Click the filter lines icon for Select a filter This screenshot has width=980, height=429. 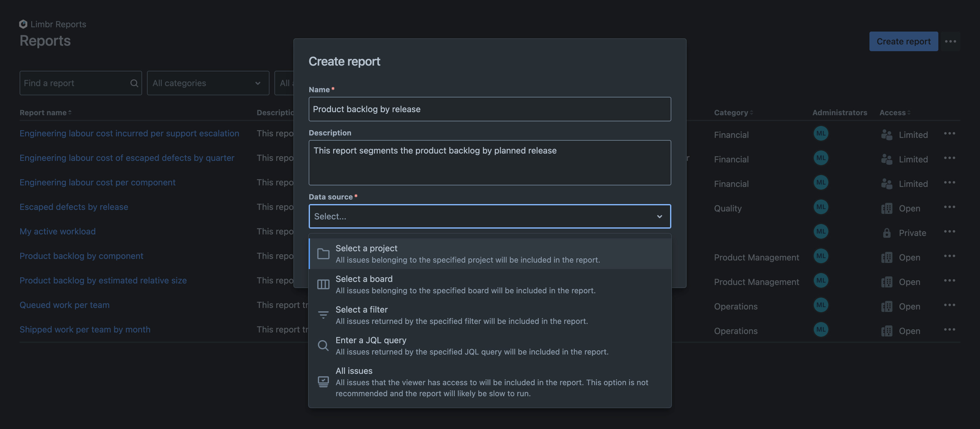[323, 315]
